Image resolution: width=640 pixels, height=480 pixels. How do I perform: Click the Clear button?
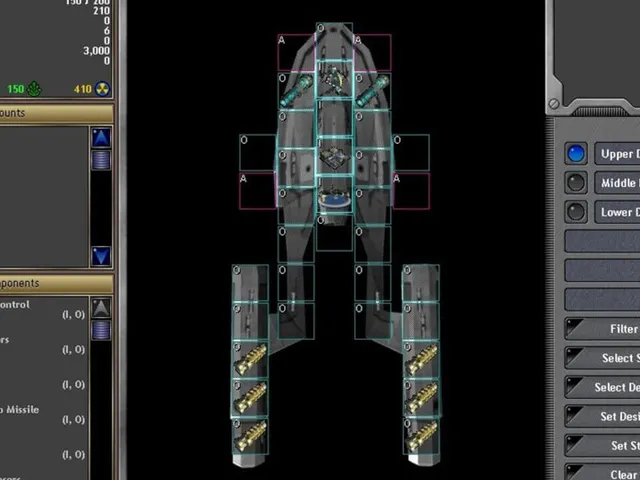tap(602, 472)
